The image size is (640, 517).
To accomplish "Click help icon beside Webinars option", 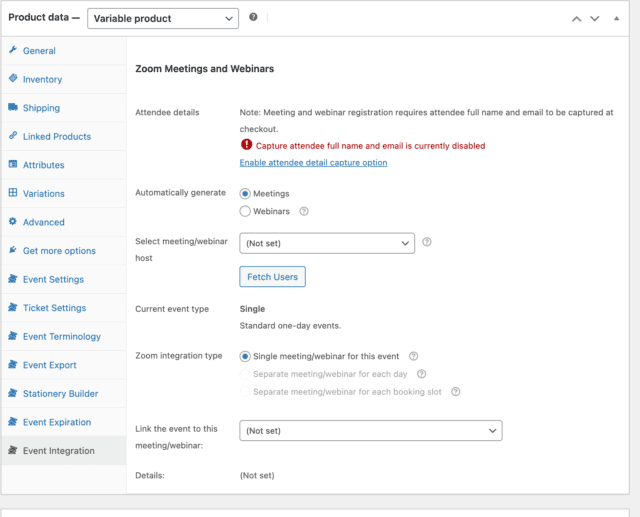I will [x=304, y=212].
